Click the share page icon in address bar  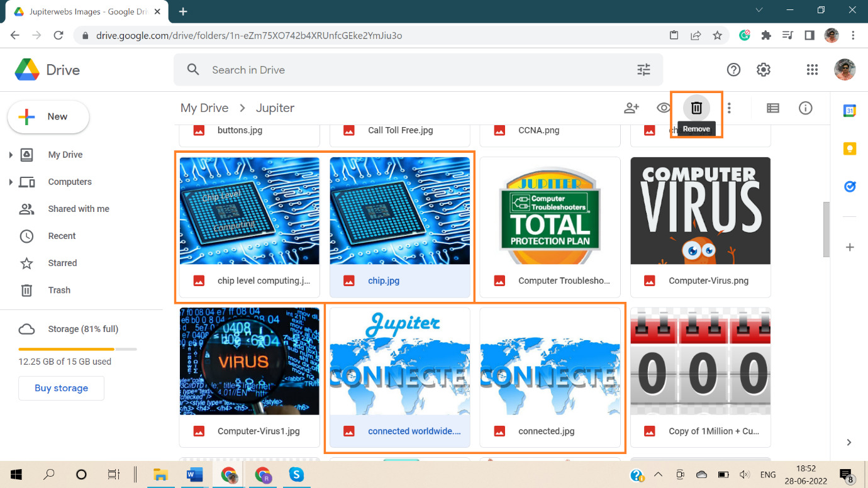point(696,35)
